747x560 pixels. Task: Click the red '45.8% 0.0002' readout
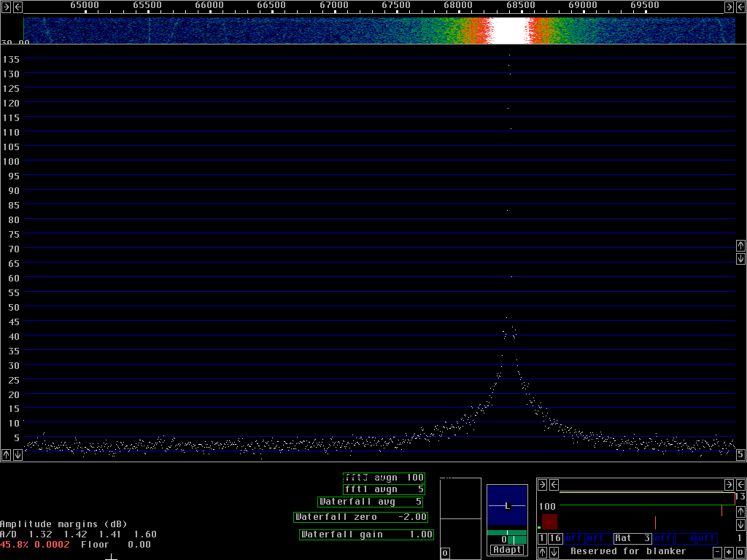click(x=35, y=544)
